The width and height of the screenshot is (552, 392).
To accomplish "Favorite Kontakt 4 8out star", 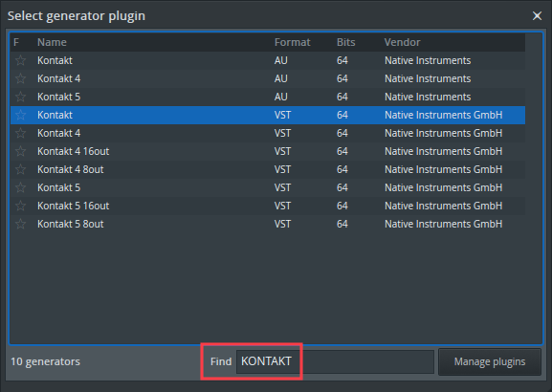I will [x=20, y=169].
